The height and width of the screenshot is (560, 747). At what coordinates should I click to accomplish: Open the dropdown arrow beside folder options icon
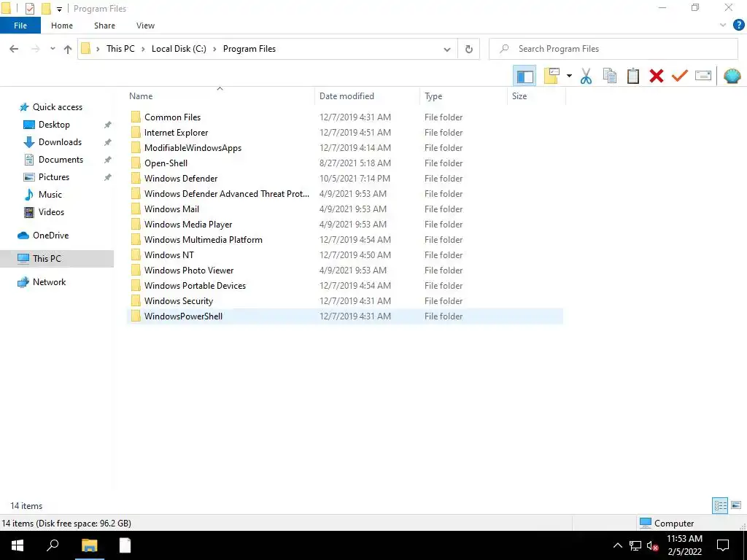tap(569, 76)
